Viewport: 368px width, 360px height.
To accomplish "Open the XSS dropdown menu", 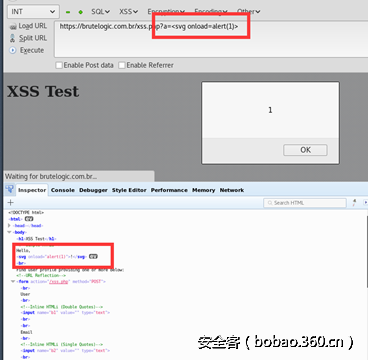I will click(x=129, y=12).
